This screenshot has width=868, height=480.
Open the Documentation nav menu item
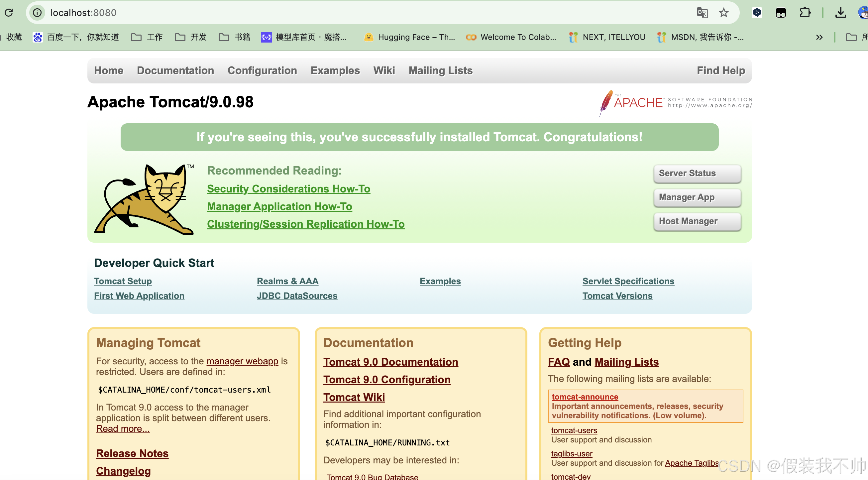175,70
